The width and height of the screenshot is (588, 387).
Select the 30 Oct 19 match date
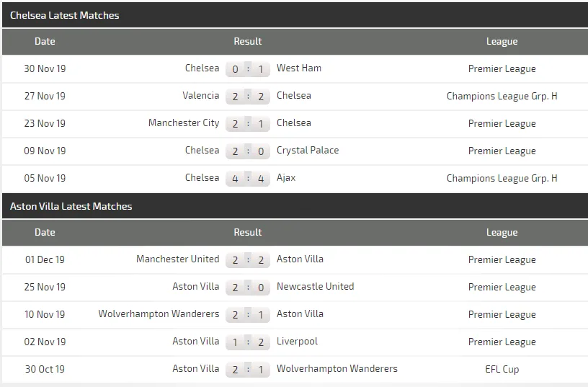pyautogui.click(x=45, y=369)
